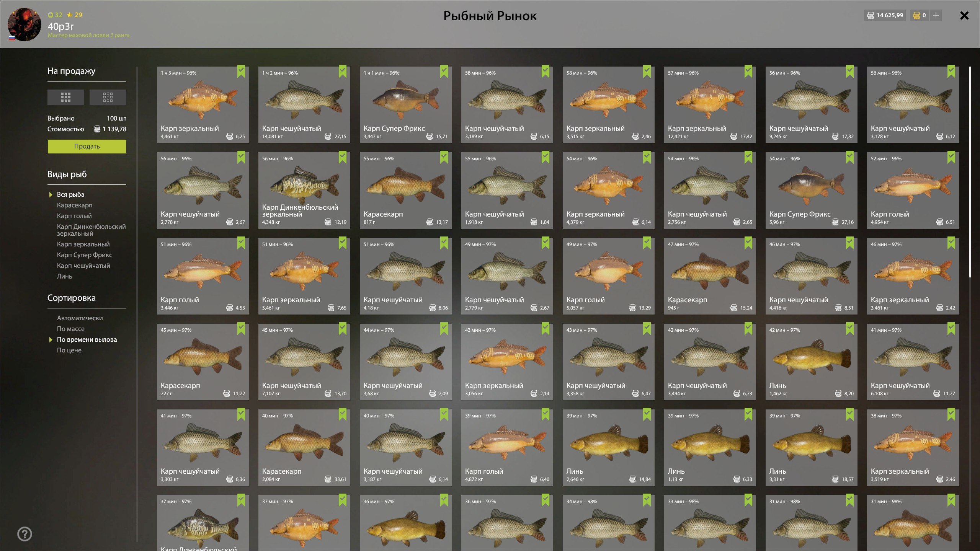Open the help question mark icon
The width and height of the screenshot is (980, 551).
coord(25,534)
